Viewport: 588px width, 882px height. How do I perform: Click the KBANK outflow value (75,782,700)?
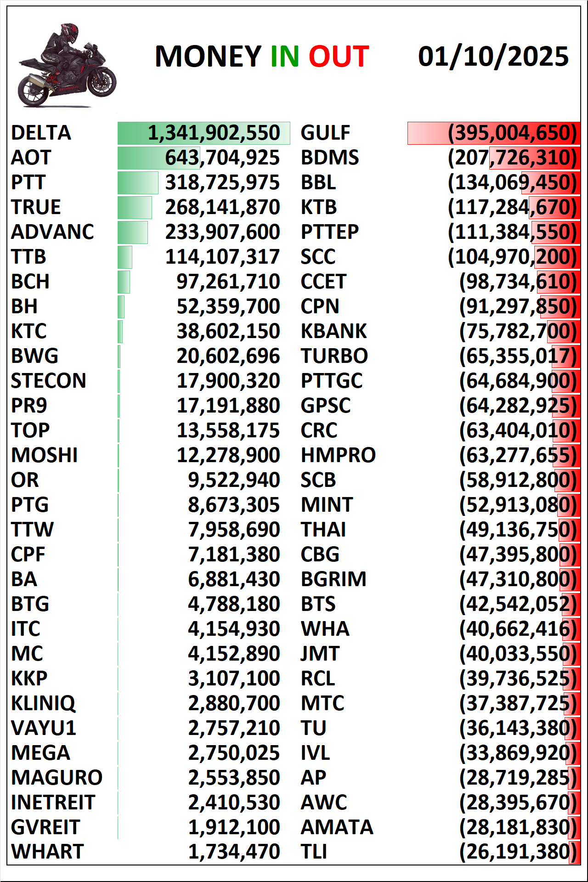(x=518, y=331)
